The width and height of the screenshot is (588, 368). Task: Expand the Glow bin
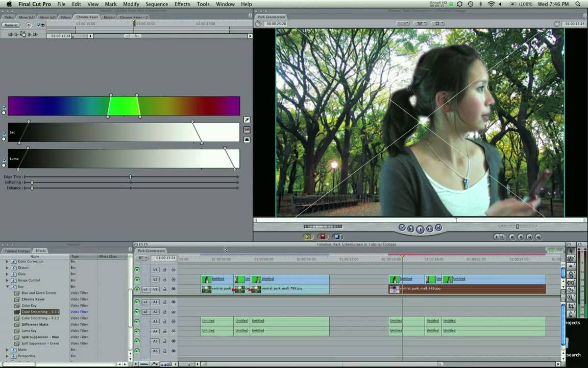coord(7,274)
